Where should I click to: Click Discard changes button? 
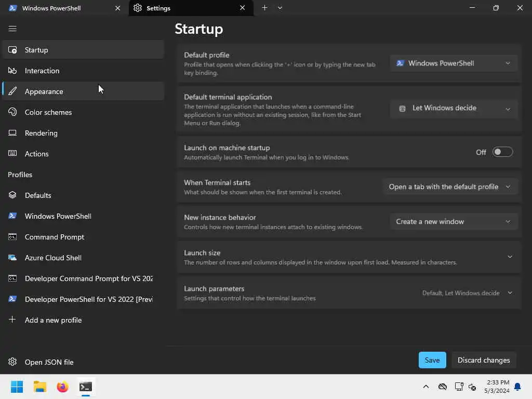[x=484, y=360]
